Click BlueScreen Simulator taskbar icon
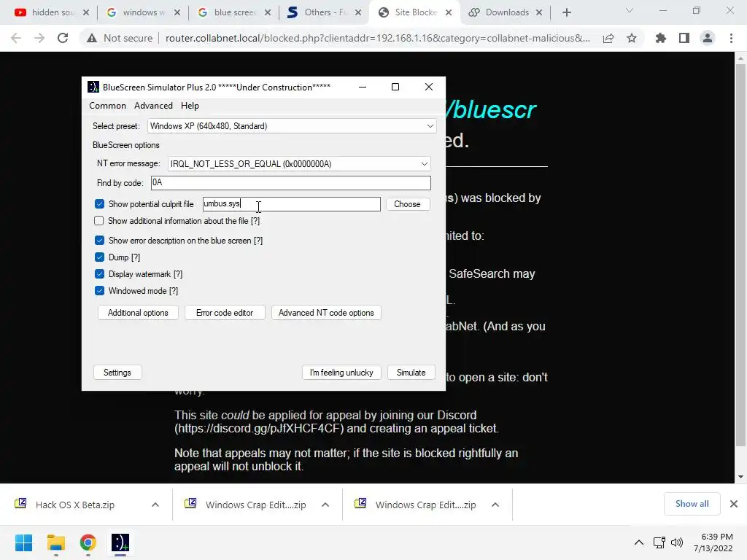 coord(120,542)
